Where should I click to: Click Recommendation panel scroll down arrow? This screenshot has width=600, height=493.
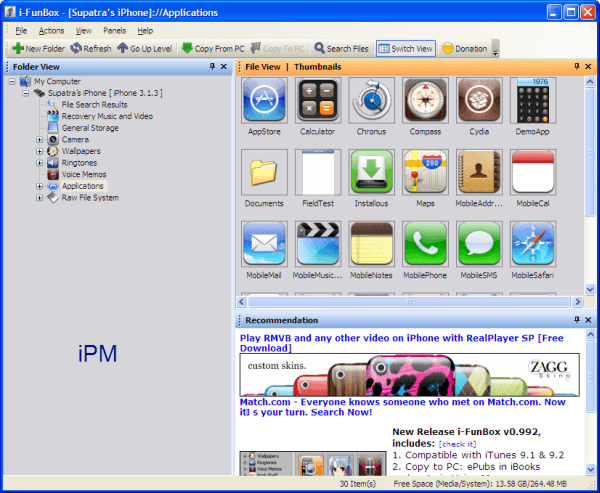[590, 469]
